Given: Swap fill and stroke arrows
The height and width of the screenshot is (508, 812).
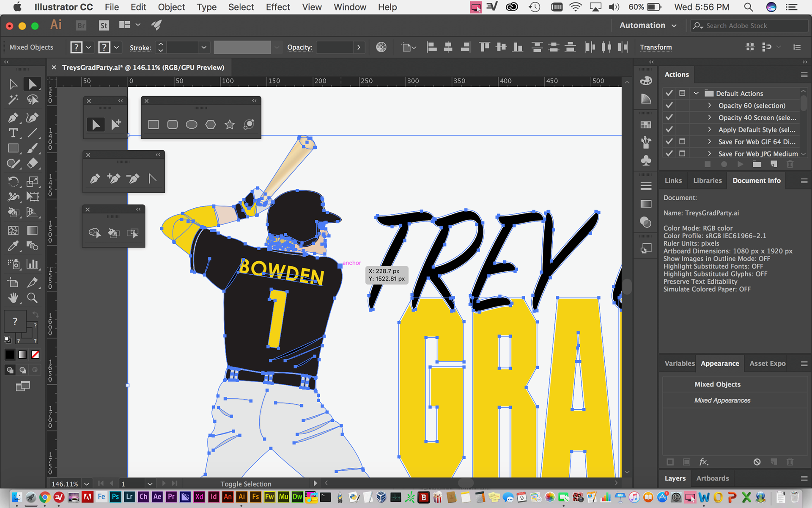Looking at the screenshot, I should tap(36, 315).
